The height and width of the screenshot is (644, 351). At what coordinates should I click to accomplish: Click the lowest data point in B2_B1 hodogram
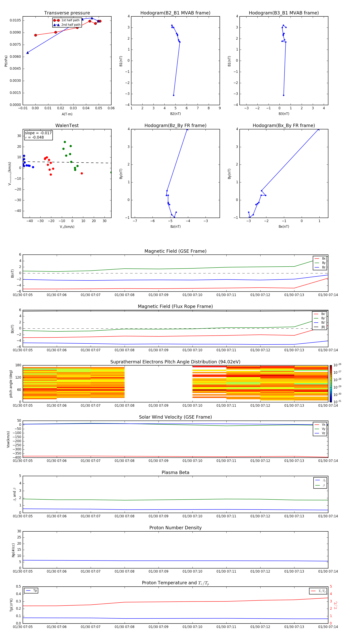tap(174, 95)
